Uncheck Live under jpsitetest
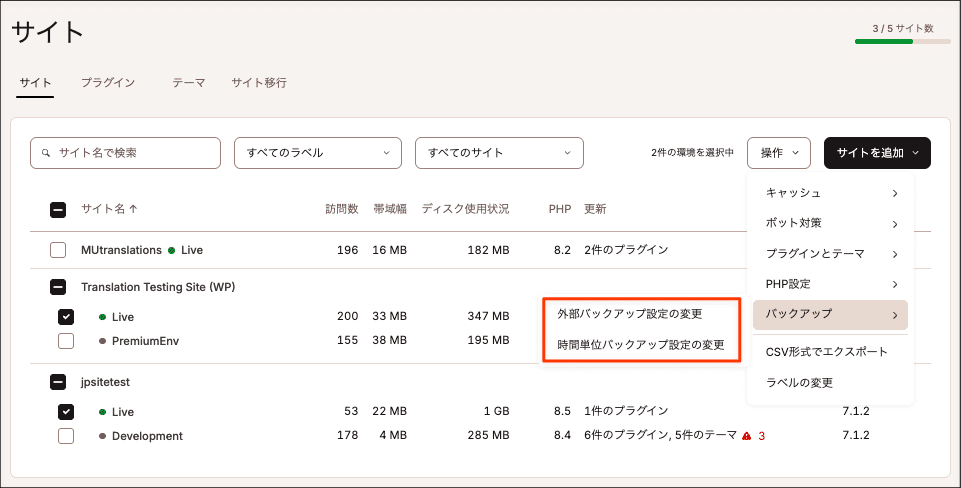Viewport: 961px width, 488px height. [66, 411]
